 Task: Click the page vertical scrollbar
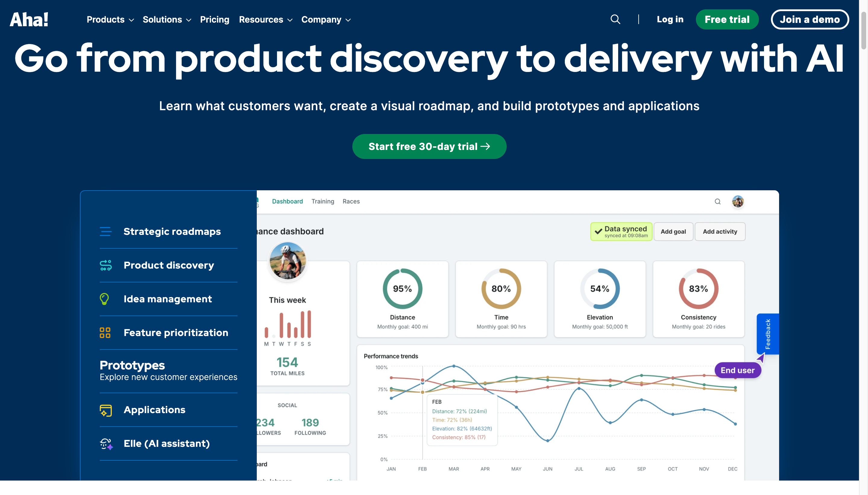[x=863, y=31]
